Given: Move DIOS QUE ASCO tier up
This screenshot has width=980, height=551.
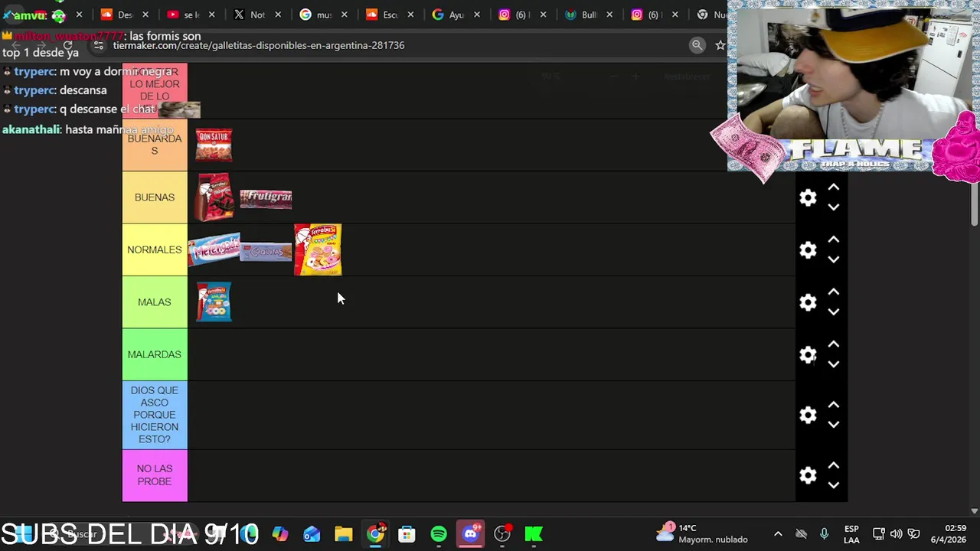Looking at the screenshot, I should [x=834, y=405].
